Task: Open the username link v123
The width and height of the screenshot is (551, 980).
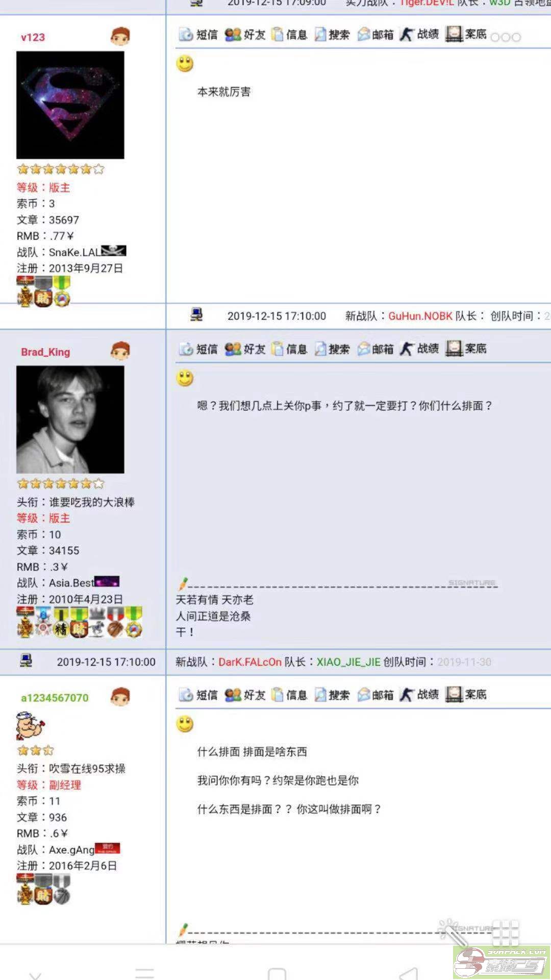Action: click(33, 37)
